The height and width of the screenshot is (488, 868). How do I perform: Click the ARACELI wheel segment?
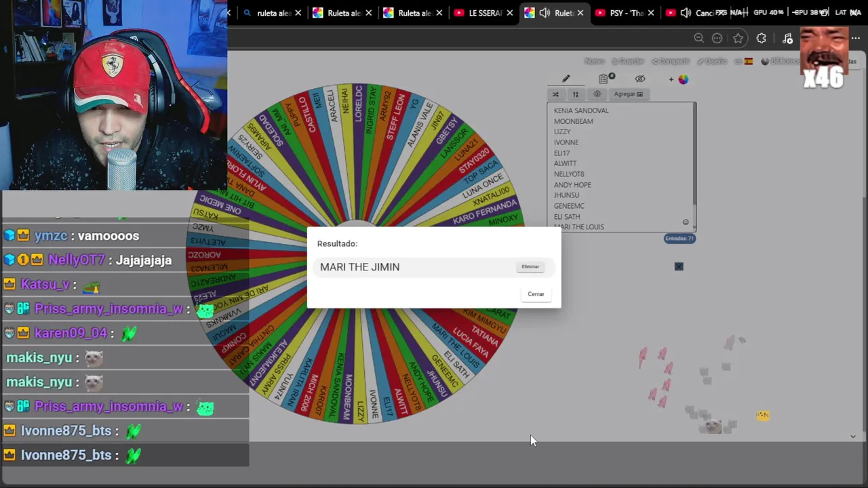point(332,106)
